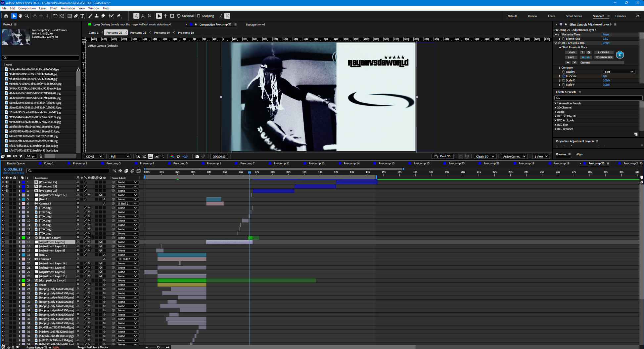The height and width of the screenshot is (349, 644).
Task: Click the FX BROWSER button in Effect Controls
Action: 604,57
